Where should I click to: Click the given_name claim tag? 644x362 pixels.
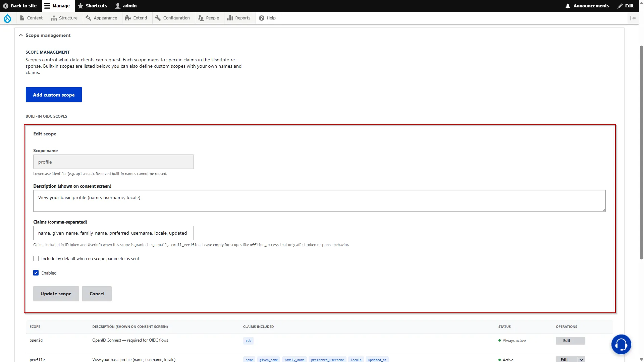[x=269, y=360]
